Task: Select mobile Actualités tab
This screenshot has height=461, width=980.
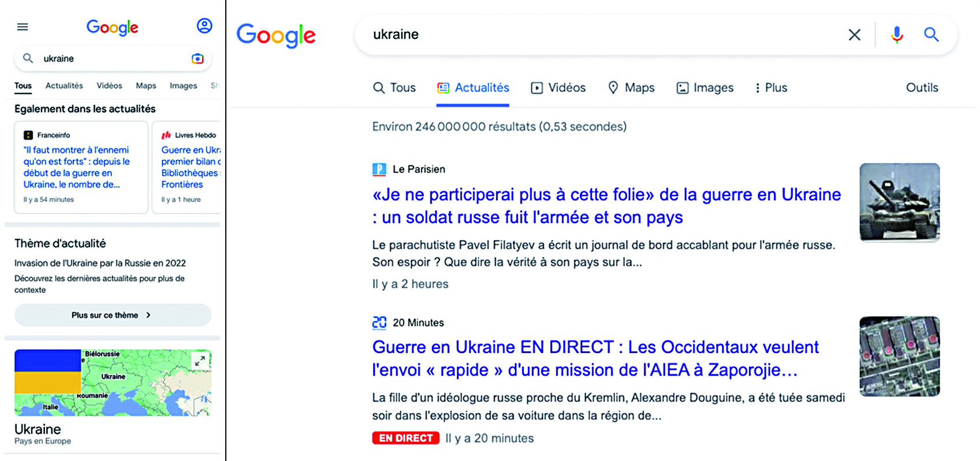Action: 64,85
